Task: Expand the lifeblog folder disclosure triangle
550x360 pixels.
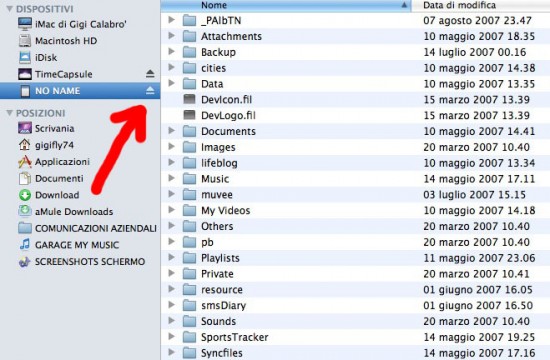Action: (172, 162)
